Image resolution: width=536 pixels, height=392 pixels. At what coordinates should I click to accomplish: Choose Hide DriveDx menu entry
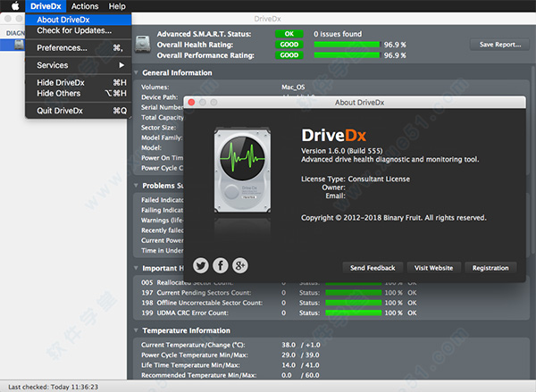pyautogui.click(x=79, y=82)
